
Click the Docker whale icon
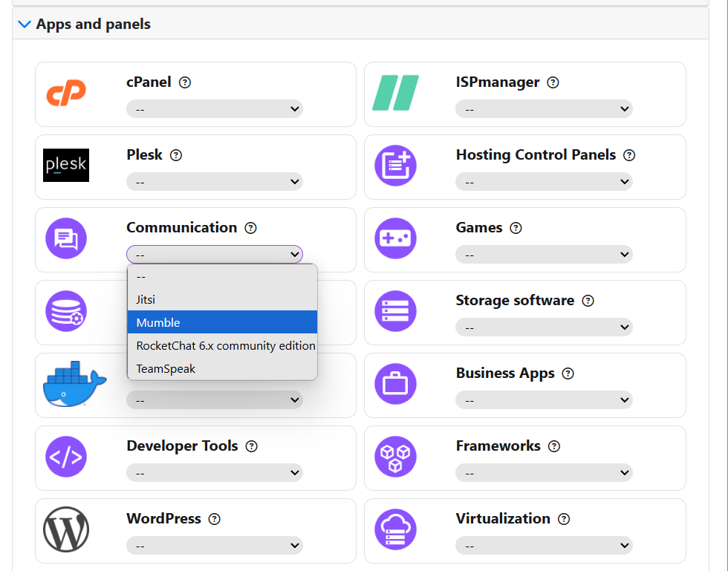(73, 385)
